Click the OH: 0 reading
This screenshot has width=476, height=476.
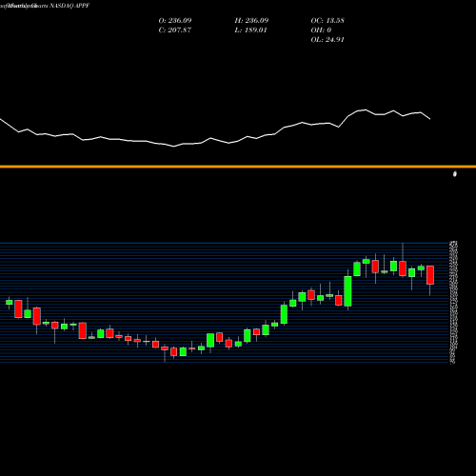[x=321, y=30]
